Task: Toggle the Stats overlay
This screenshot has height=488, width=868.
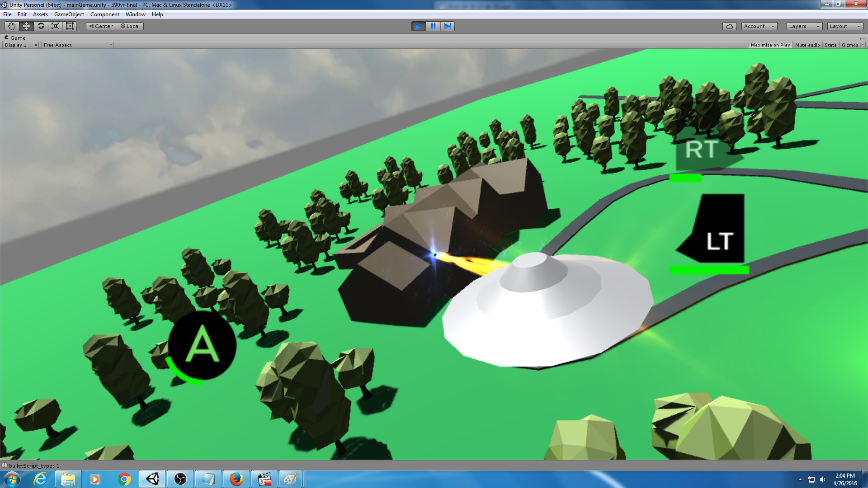Action: click(830, 45)
